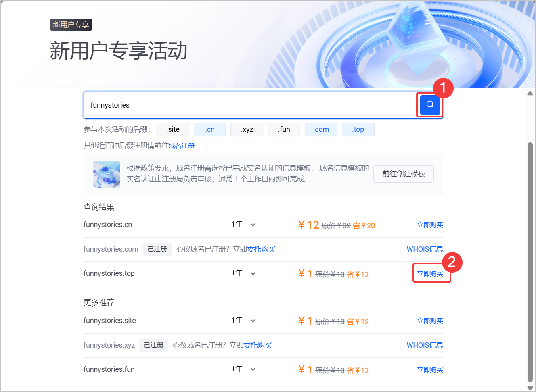
Task: Click the scrollbar up arrow
Action: [x=530, y=93]
